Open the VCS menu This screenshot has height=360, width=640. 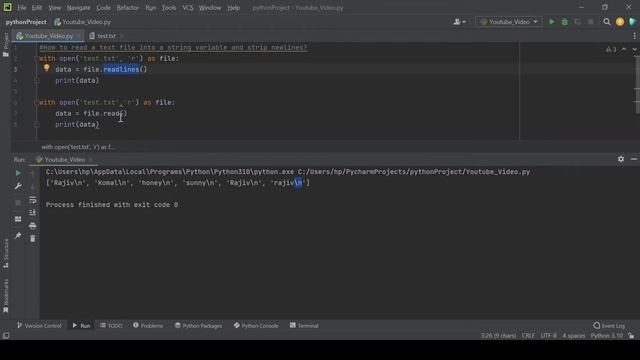click(188, 8)
